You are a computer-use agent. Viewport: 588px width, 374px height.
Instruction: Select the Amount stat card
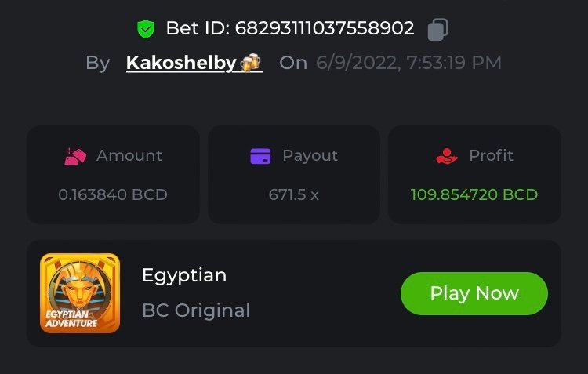coord(113,175)
